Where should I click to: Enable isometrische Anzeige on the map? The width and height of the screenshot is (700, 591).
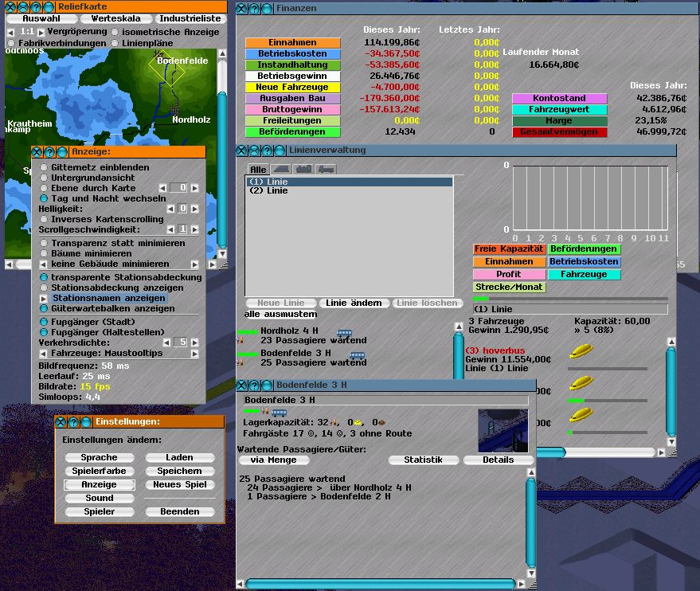(115, 32)
